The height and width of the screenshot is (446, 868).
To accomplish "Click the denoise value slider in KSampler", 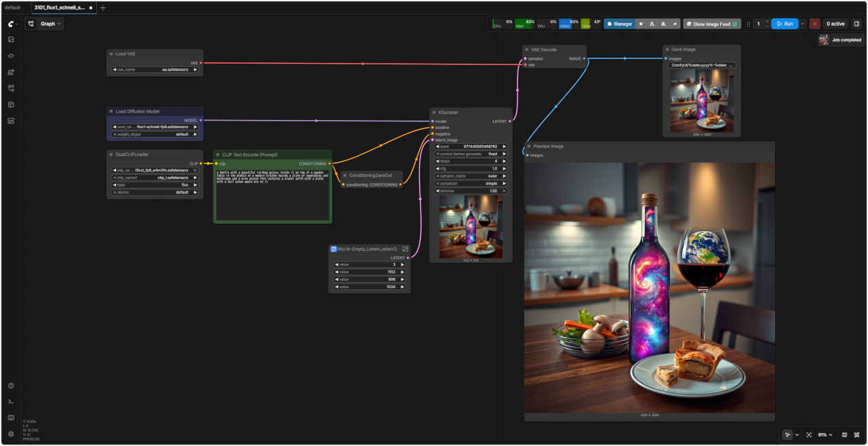I will point(470,191).
